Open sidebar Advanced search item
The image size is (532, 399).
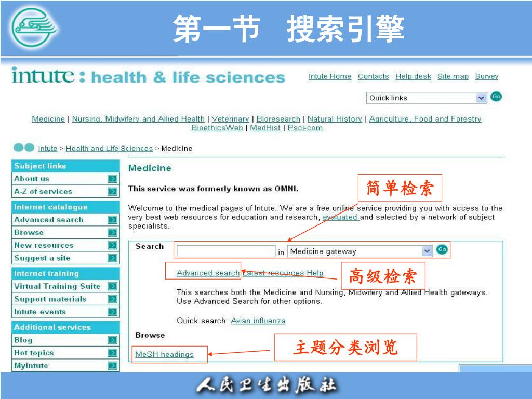click(65, 220)
